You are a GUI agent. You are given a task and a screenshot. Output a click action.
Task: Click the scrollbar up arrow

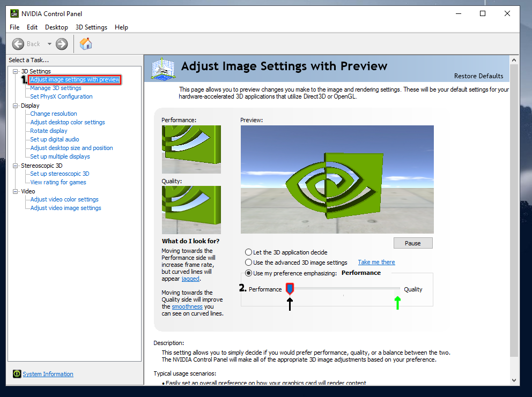tap(514, 60)
